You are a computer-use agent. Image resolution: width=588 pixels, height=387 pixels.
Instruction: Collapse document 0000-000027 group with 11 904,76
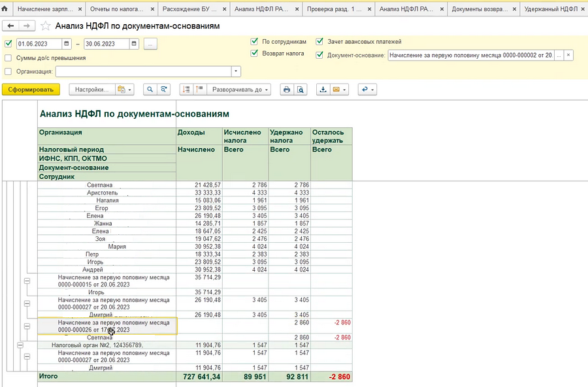[x=27, y=357]
